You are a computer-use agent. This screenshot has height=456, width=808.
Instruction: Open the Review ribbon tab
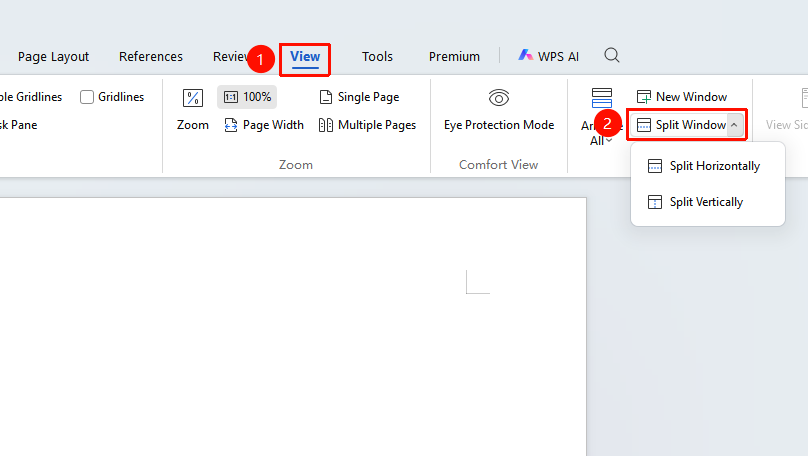[x=230, y=57]
